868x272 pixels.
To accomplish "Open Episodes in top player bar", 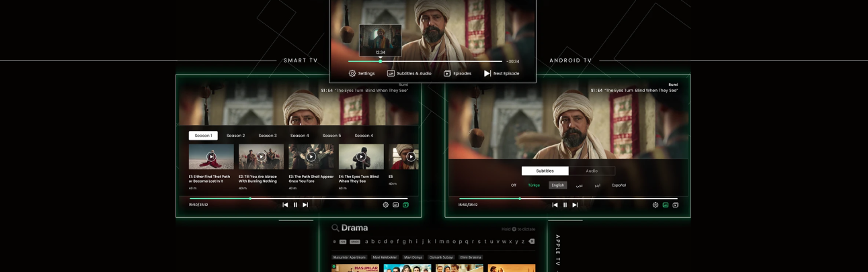I will pyautogui.click(x=457, y=73).
